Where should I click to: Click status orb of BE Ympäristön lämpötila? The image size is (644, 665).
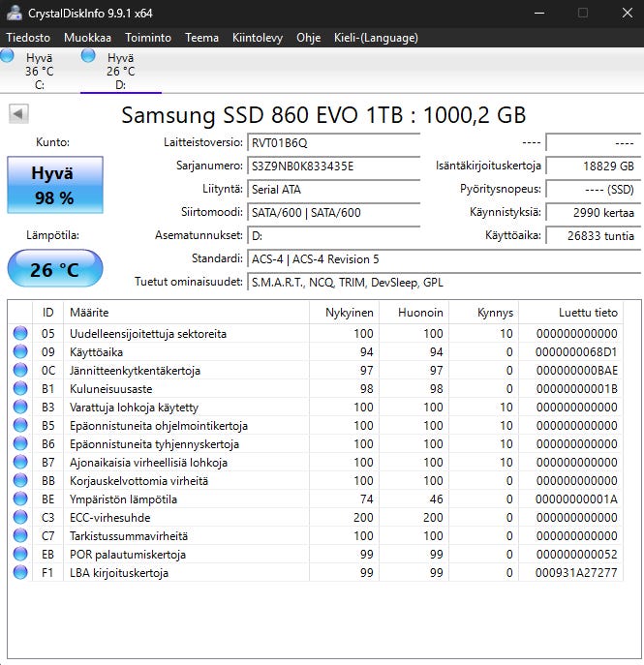pos(20,499)
